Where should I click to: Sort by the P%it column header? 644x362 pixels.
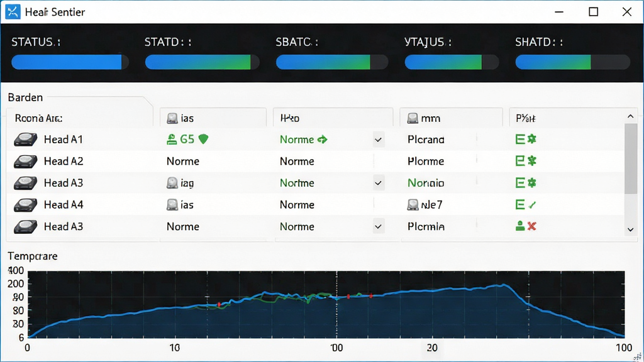[525, 119]
